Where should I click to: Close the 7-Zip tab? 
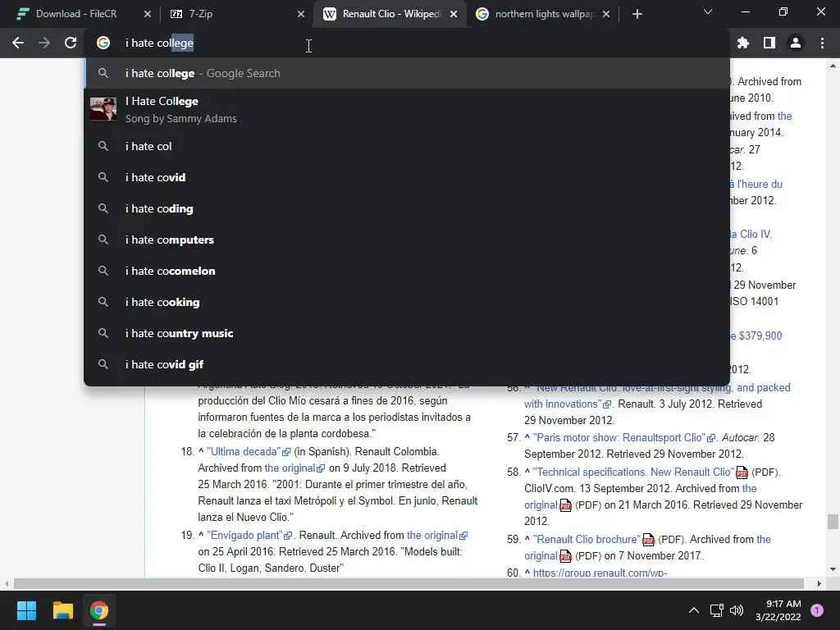301,15
